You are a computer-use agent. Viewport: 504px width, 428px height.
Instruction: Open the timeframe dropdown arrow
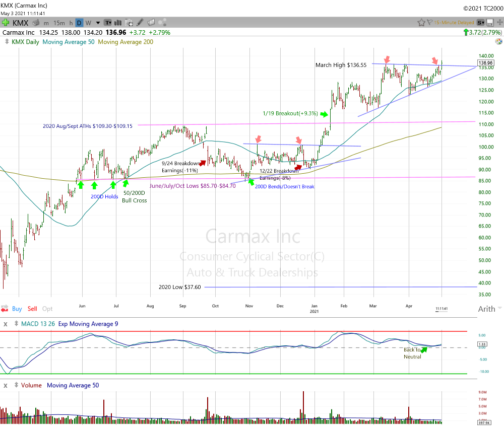(x=98, y=23)
